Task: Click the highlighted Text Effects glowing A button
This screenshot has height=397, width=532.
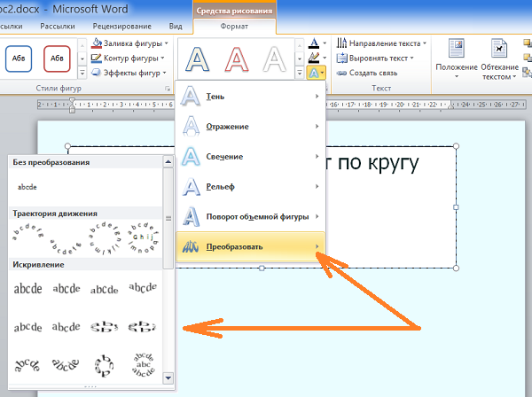Action: tap(317, 73)
